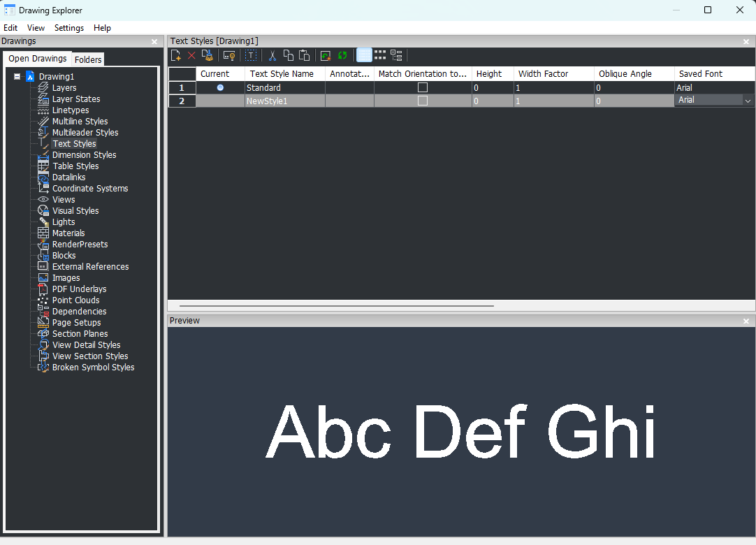Collapse the Drawing1 tree node
The height and width of the screenshot is (545, 756).
(17, 77)
